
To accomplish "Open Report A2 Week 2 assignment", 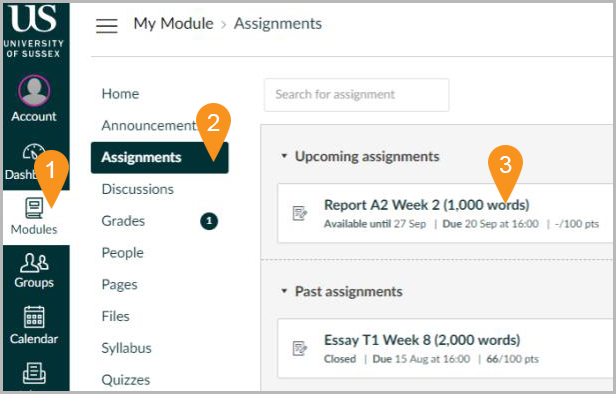I will click(426, 205).
